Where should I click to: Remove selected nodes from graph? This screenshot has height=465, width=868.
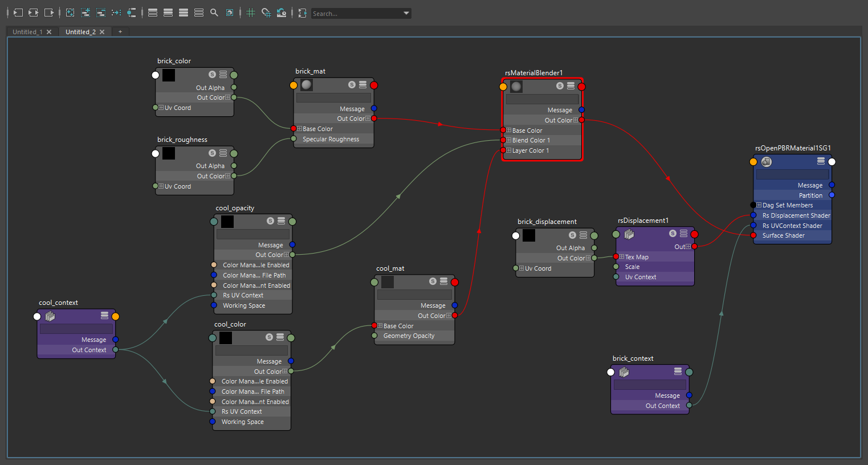101,13
